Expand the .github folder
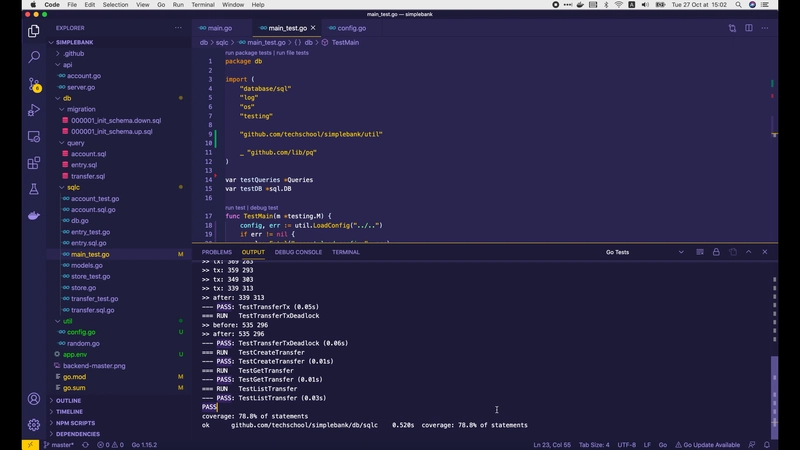800x450 pixels. click(x=74, y=53)
